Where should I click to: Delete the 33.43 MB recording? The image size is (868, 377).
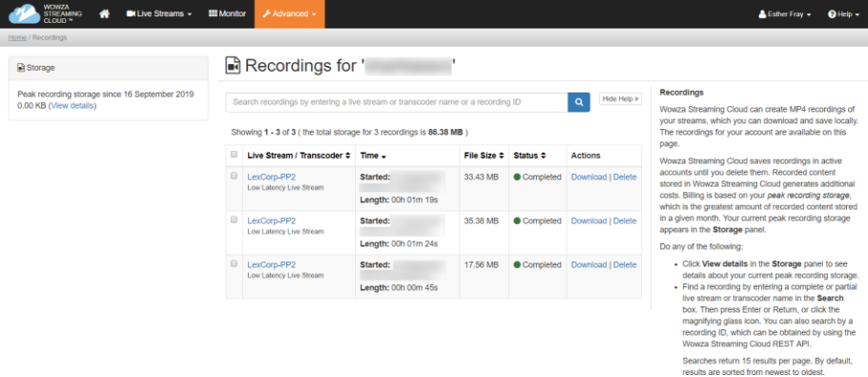[x=625, y=178]
